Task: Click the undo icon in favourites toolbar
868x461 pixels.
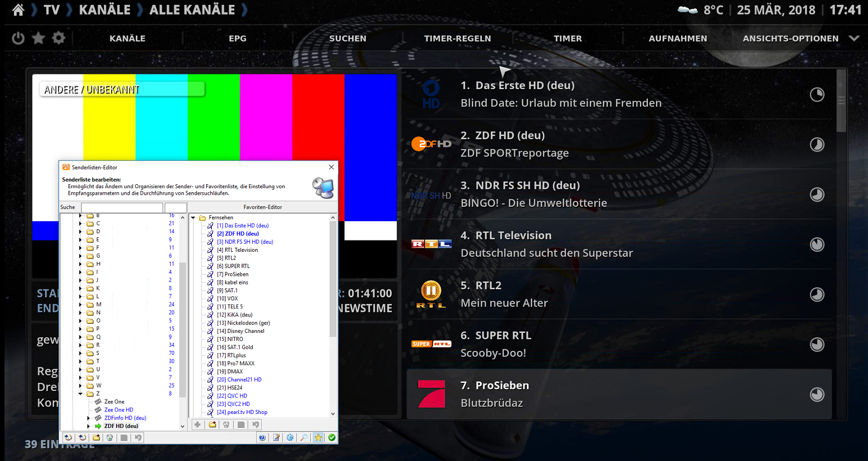Action: point(256,424)
